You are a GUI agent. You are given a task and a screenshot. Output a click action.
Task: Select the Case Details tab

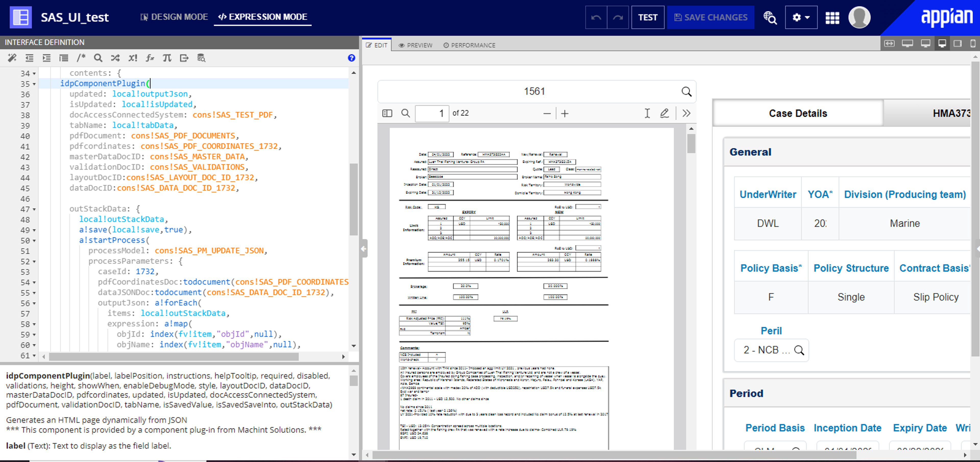798,113
